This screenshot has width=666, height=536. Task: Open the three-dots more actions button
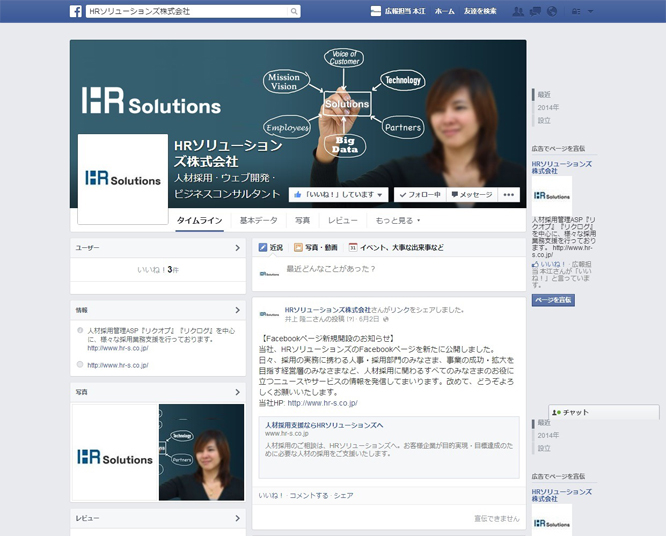pos(508,195)
